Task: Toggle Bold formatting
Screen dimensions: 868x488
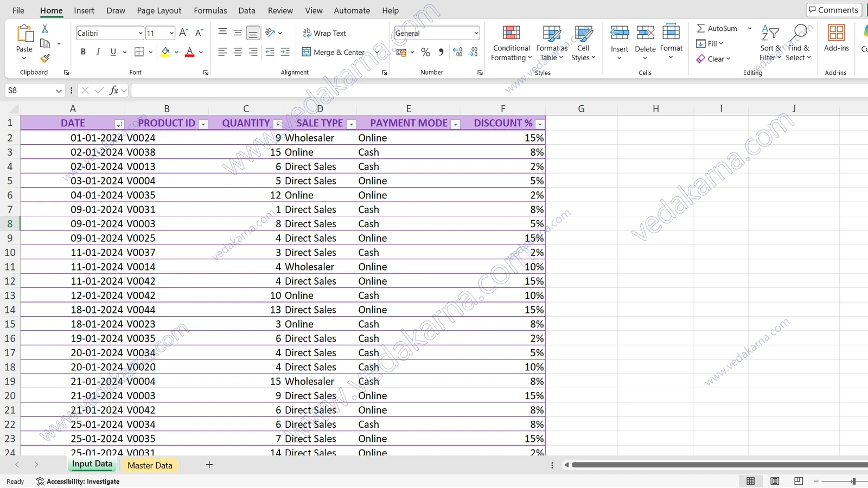Action: 83,52
